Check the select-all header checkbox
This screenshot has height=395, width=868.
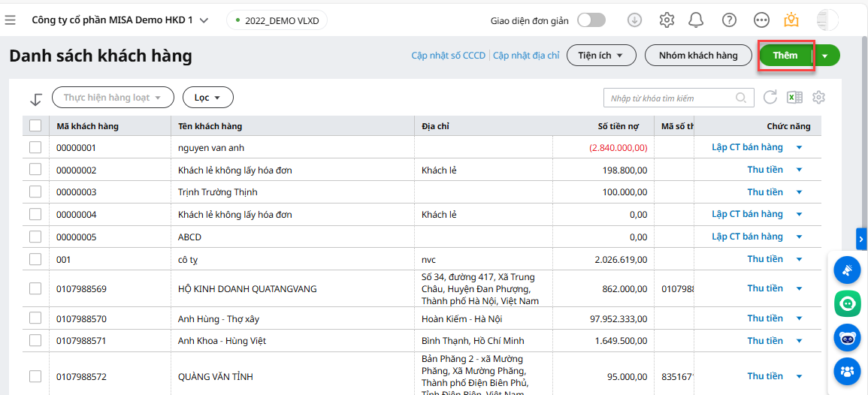pos(35,125)
